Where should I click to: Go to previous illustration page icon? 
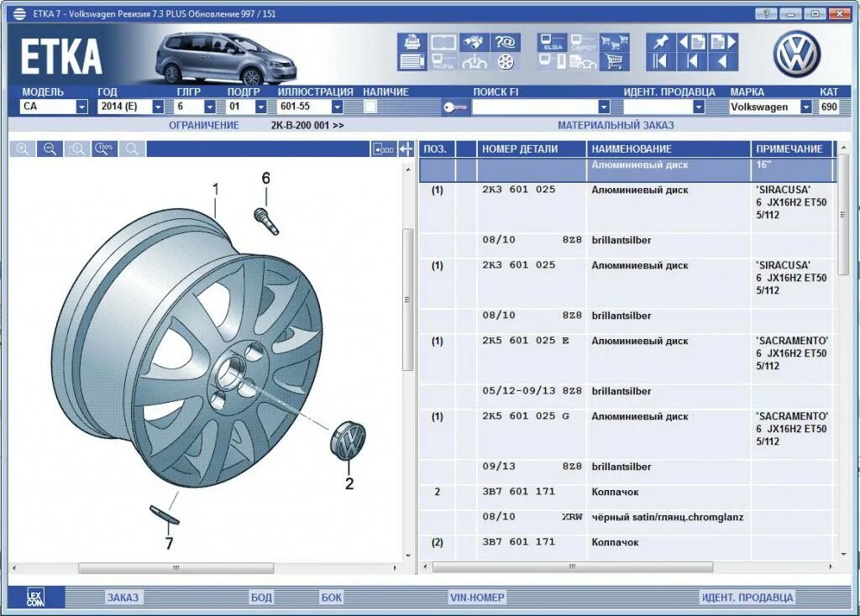point(692,43)
